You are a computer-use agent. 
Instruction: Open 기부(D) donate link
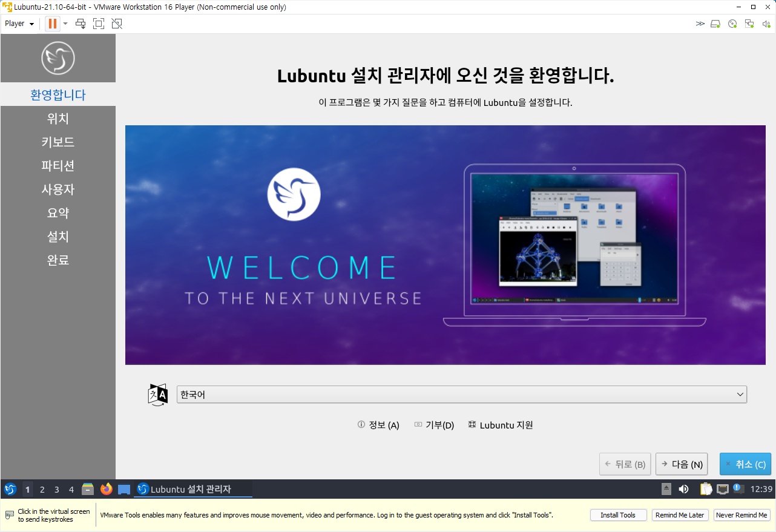[434, 425]
